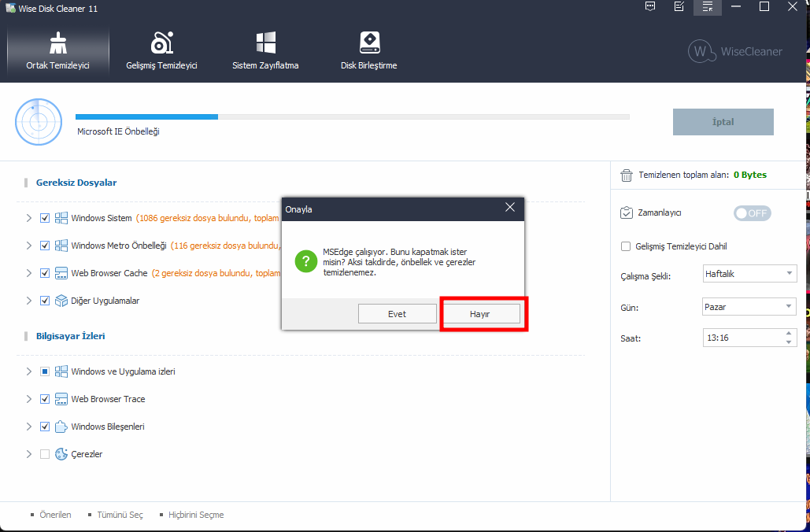Open the title bar menu list icon
The width and height of the screenshot is (810, 532).
coord(707,7)
